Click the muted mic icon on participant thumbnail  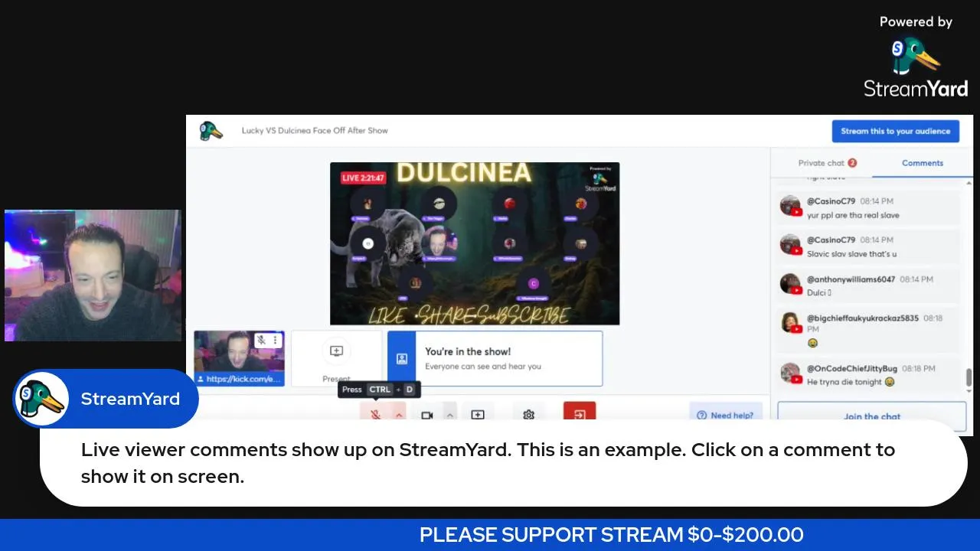(x=261, y=341)
